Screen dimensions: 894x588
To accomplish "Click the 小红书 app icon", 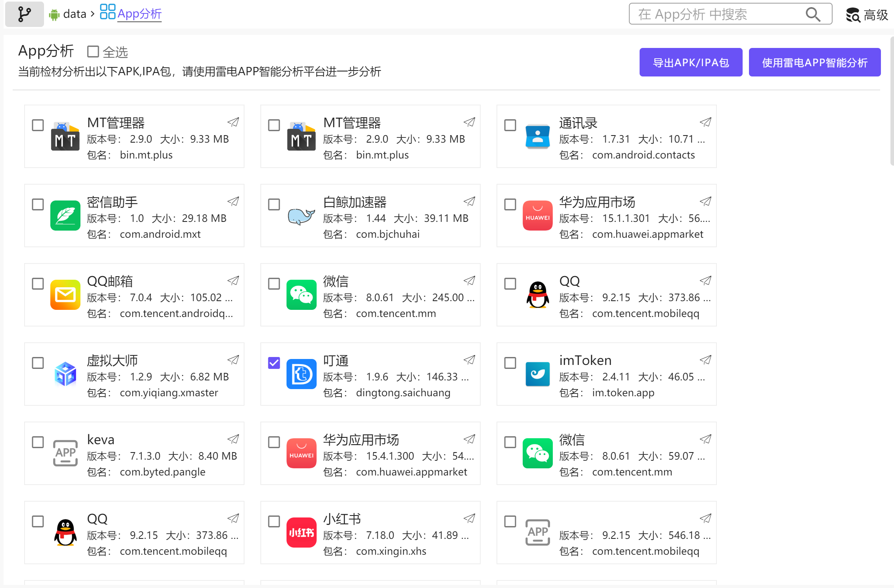I will [x=301, y=533].
